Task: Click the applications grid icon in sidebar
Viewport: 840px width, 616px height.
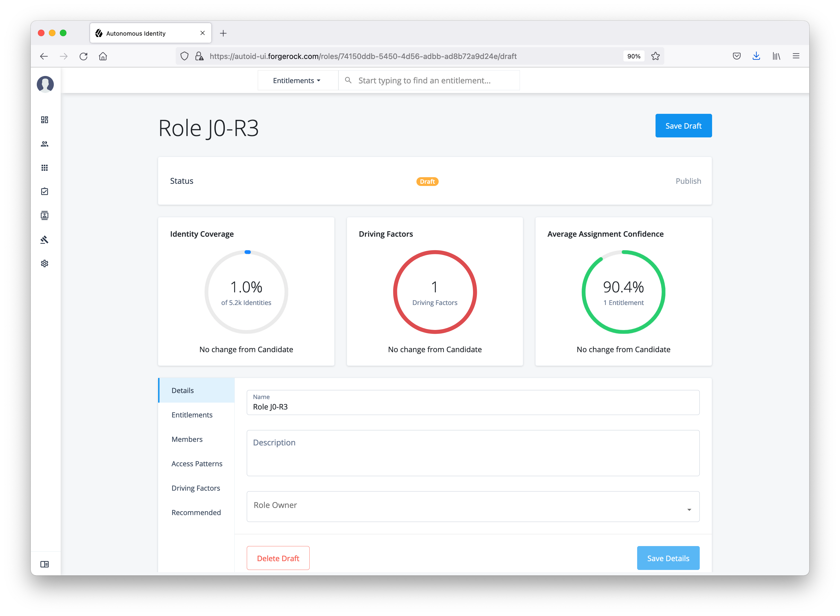Action: click(x=45, y=168)
